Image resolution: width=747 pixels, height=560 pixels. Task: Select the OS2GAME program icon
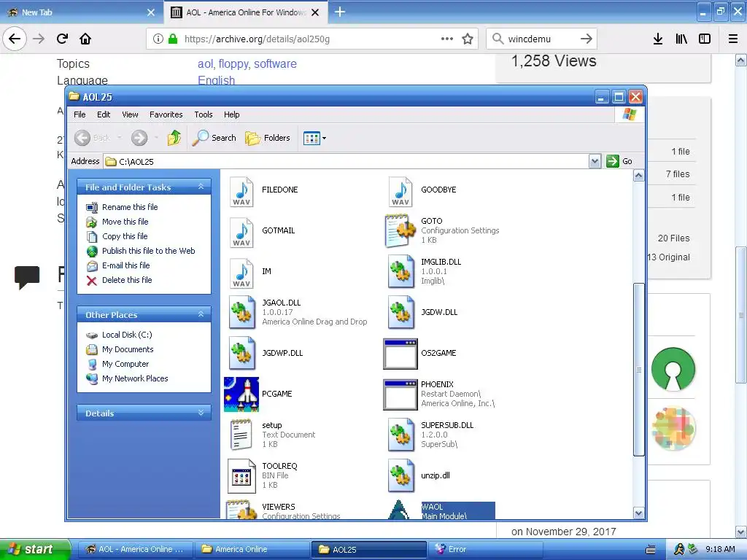pyautogui.click(x=400, y=354)
